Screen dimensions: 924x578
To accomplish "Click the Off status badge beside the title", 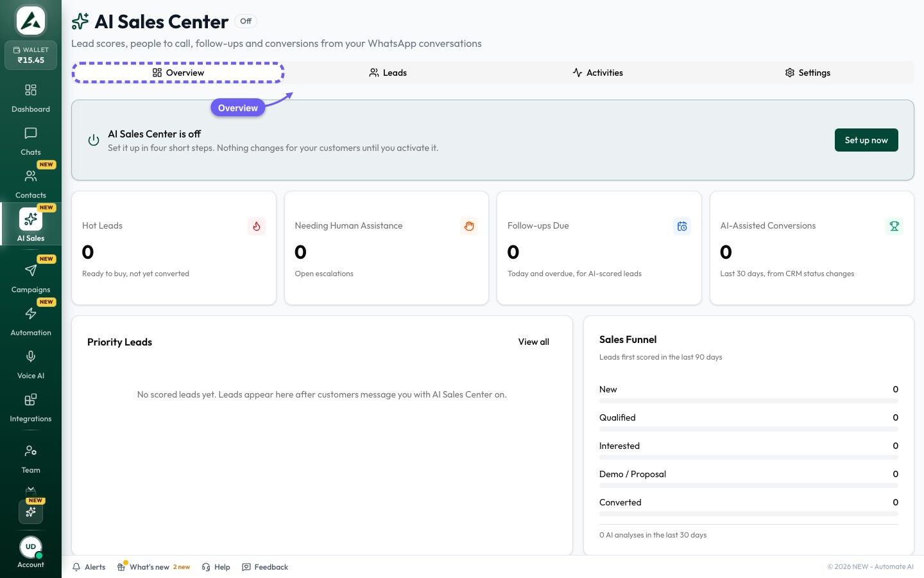I will click(246, 21).
